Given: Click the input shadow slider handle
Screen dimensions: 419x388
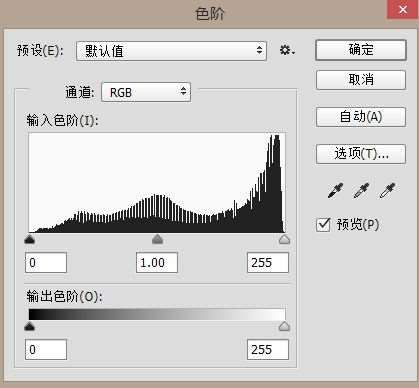Looking at the screenshot, I should pyautogui.click(x=30, y=239).
